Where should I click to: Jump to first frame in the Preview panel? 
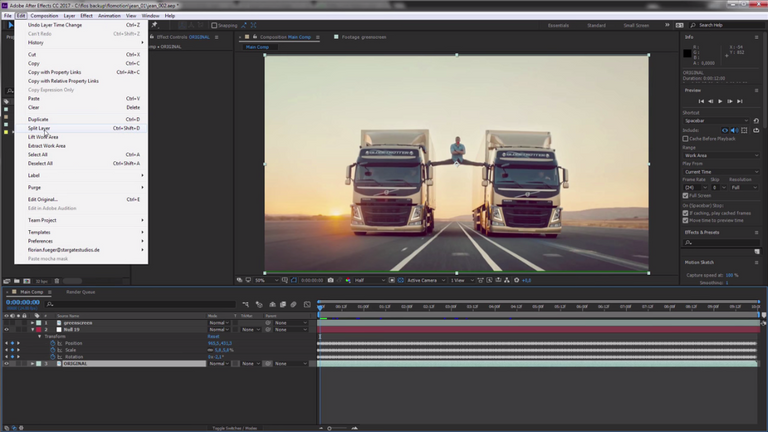pos(701,101)
